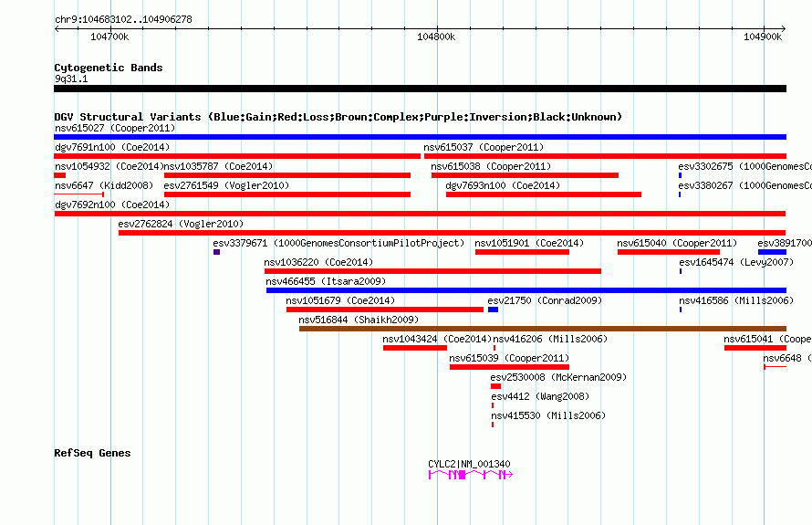Select the nsv415530 (Mills2006) label
Viewport: 812px width, 525px height.
548,415
